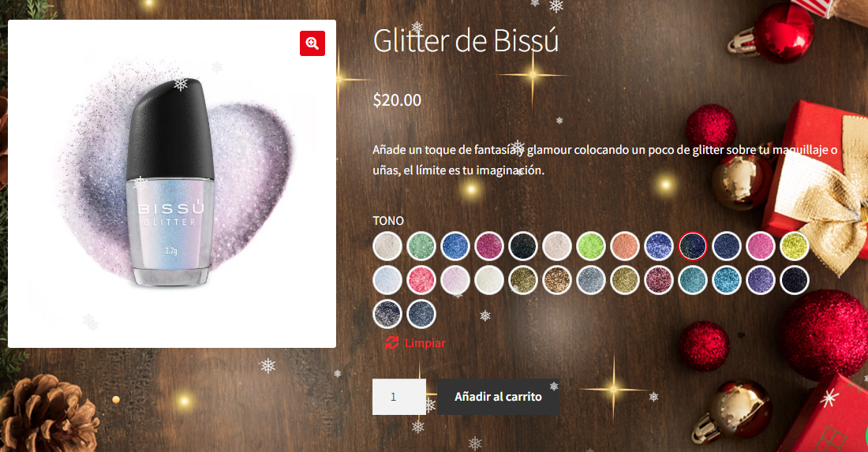868x452 pixels.
Task: Choose the coral pink swatch in second row
Action: (x=421, y=280)
